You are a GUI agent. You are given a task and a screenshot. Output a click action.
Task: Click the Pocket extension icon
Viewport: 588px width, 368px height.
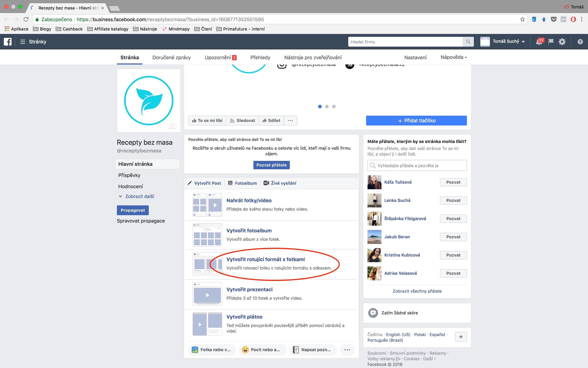pyautogui.click(x=554, y=19)
